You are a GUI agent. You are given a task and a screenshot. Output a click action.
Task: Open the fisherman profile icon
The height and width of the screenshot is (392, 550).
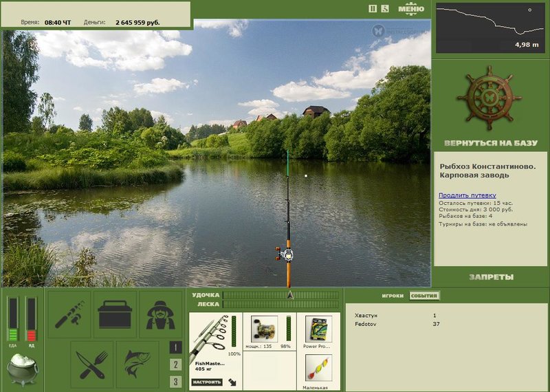161,314
